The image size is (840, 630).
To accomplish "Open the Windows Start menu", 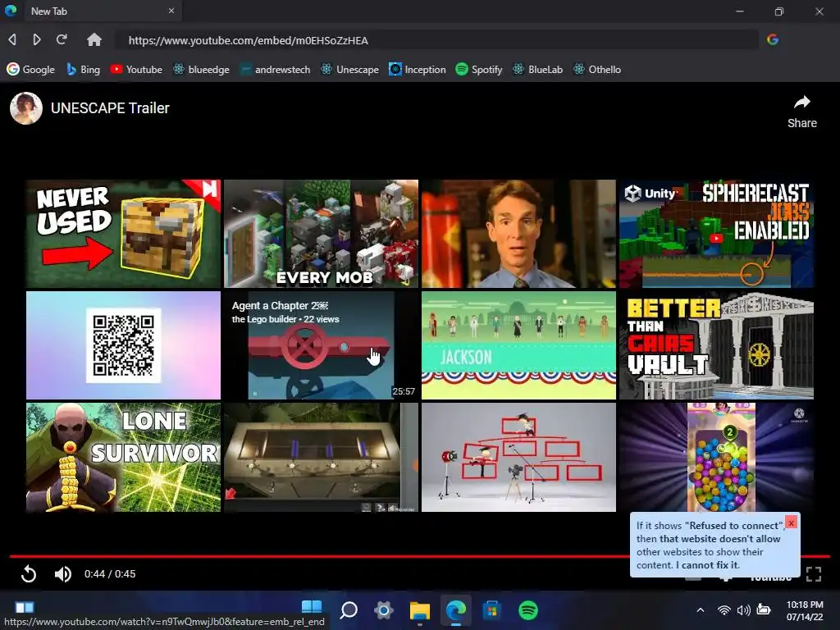I will point(312,609).
